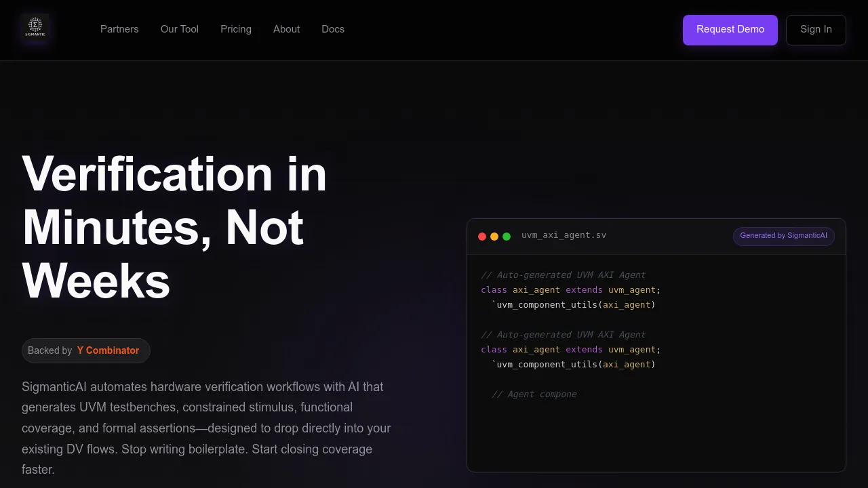Click the Generated by SigmanticAI badge

(783, 236)
